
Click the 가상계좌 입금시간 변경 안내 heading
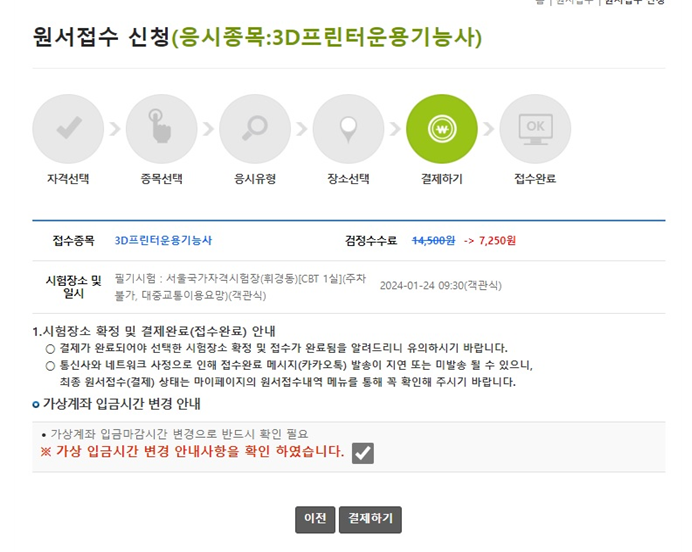tap(121, 404)
